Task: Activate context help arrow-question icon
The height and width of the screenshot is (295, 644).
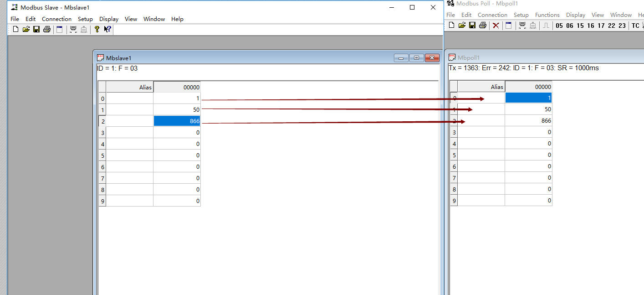Action: (x=107, y=30)
